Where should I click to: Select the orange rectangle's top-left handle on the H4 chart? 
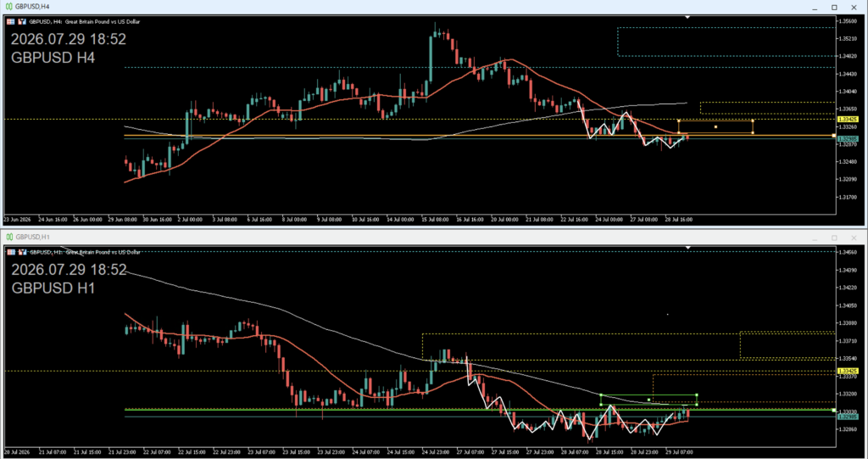[679, 120]
